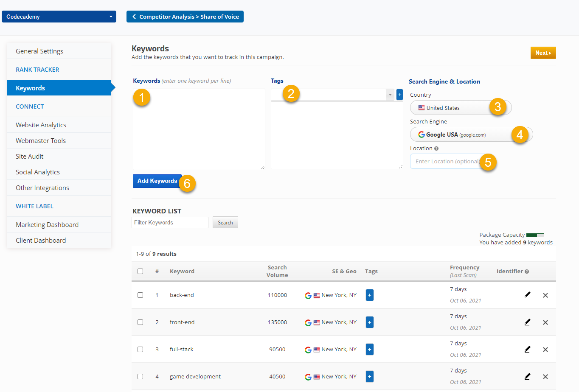Remove the full-stack keyword using X icon
The image size is (579, 392).
(545, 350)
